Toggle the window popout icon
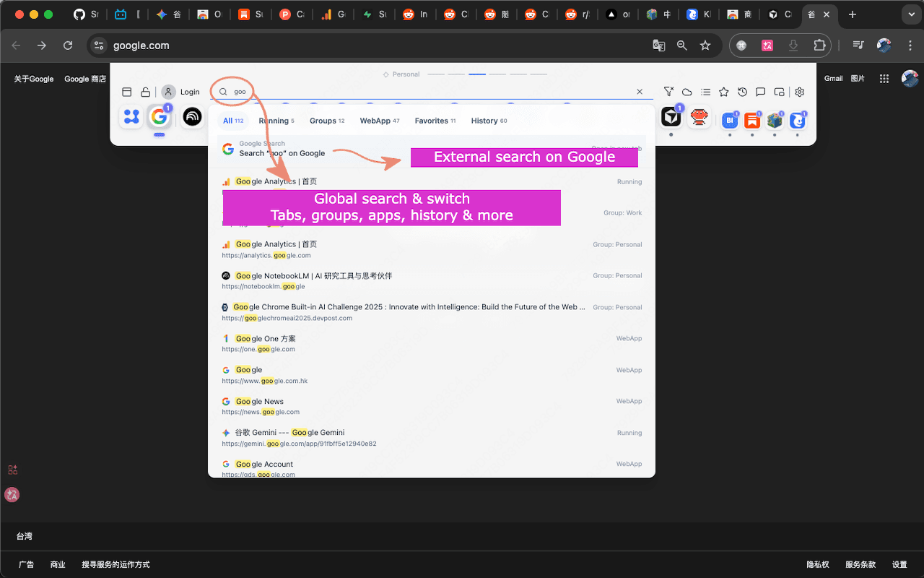The image size is (924, 578). (x=779, y=92)
